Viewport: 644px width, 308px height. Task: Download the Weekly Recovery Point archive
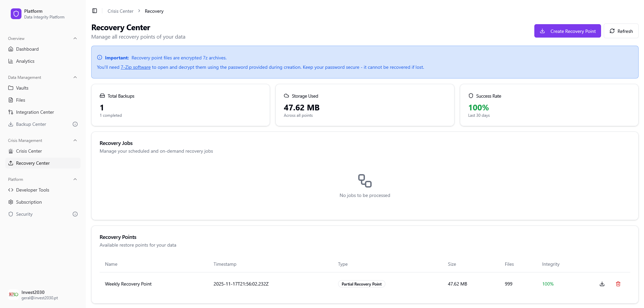click(602, 284)
